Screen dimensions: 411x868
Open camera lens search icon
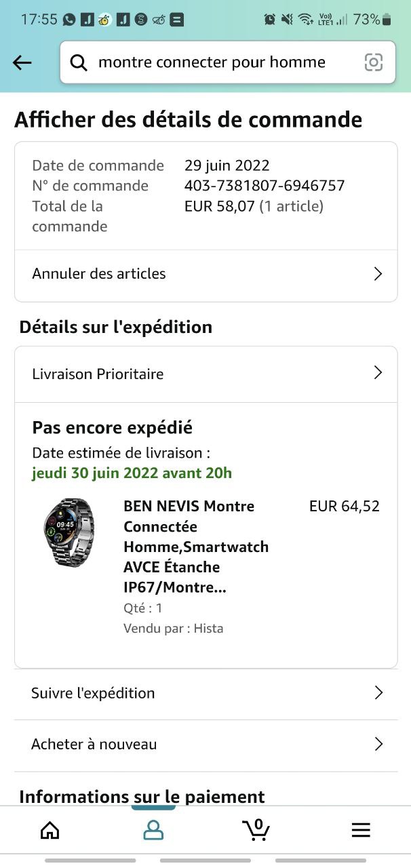374,62
